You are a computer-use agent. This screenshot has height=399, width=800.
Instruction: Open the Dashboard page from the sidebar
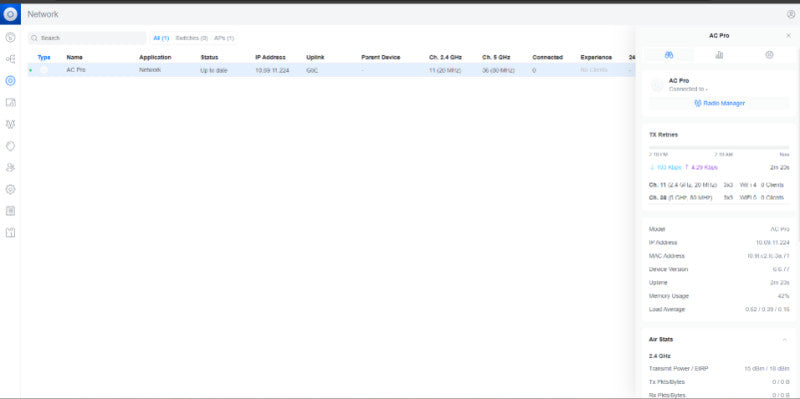coord(10,37)
